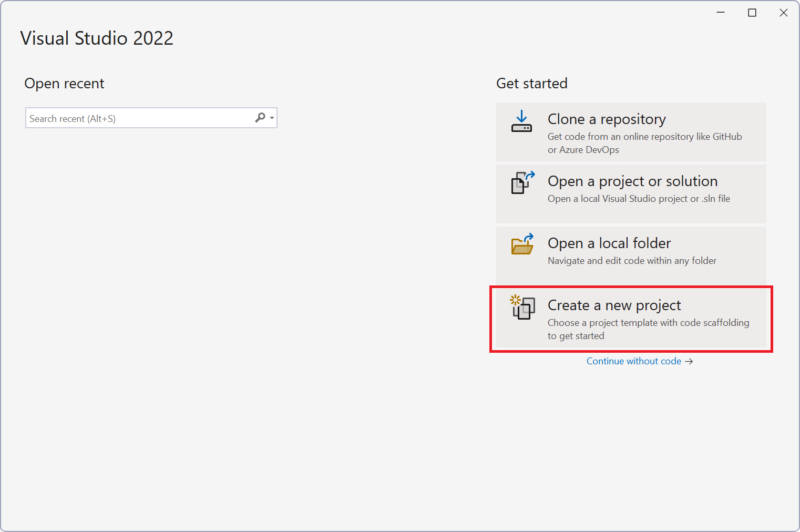Click the folder icon beside Open a local folder
Image resolution: width=800 pixels, height=532 pixels.
tap(521, 245)
